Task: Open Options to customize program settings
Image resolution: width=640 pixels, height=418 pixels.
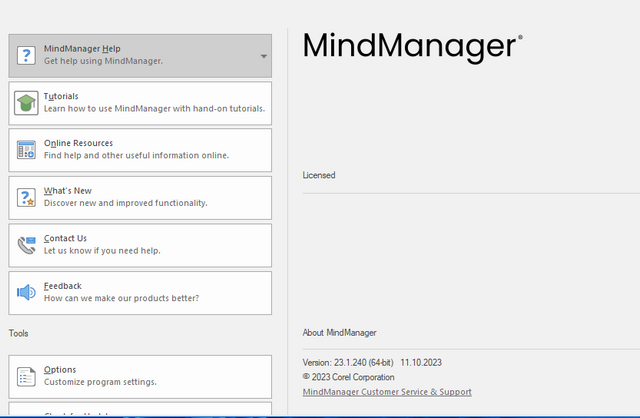Action: tap(140, 377)
